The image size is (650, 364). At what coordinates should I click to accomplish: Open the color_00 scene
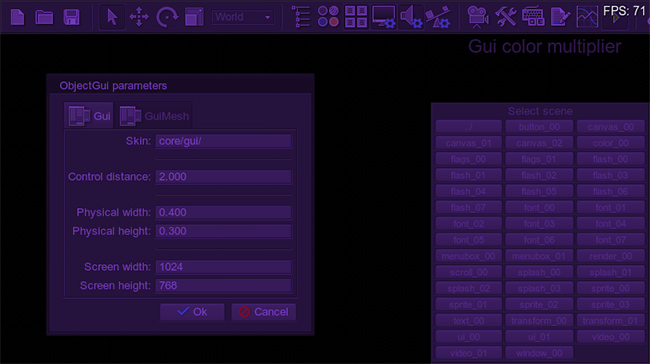(x=611, y=143)
